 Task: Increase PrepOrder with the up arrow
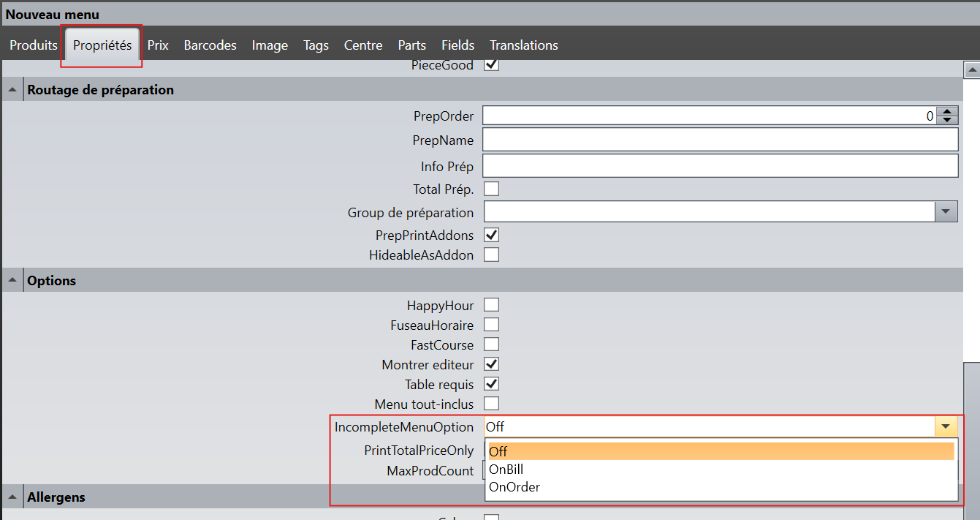click(947, 111)
